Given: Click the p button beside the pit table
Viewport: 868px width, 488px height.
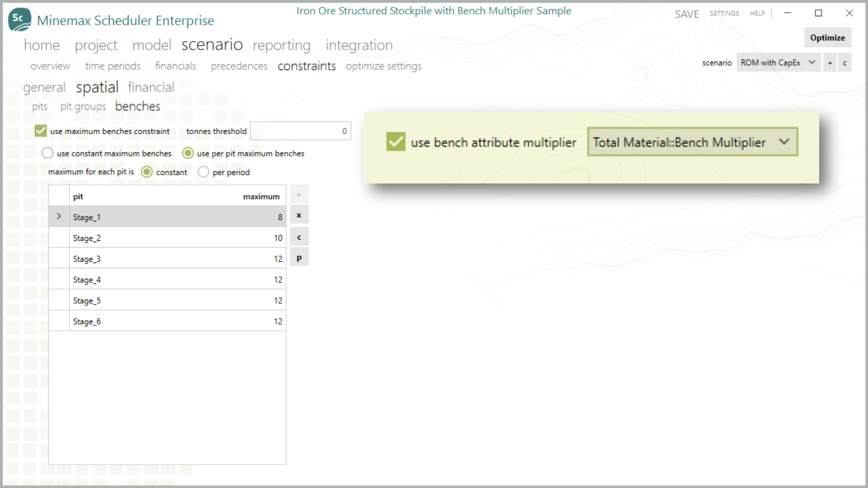Looking at the screenshot, I should click(x=299, y=258).
